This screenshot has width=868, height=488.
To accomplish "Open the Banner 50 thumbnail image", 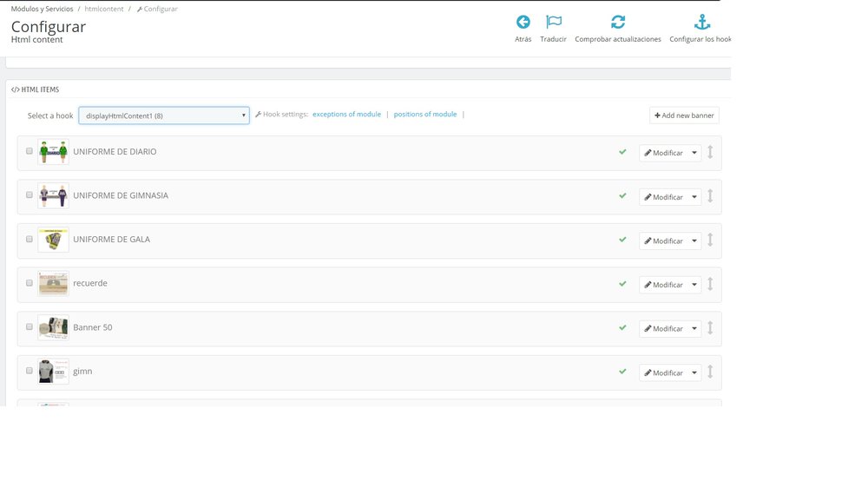I will pyautogui.click(x=53, y=327).
